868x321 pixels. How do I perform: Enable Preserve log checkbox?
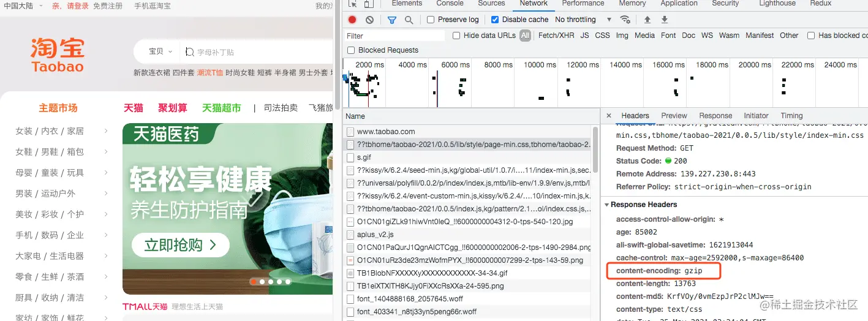tap(431, 20)
